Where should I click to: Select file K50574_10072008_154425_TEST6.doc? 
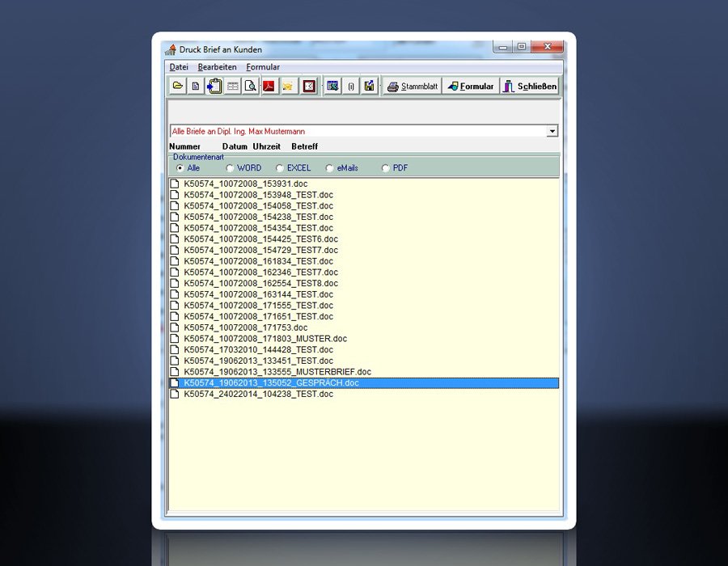(x=261, y=239)
